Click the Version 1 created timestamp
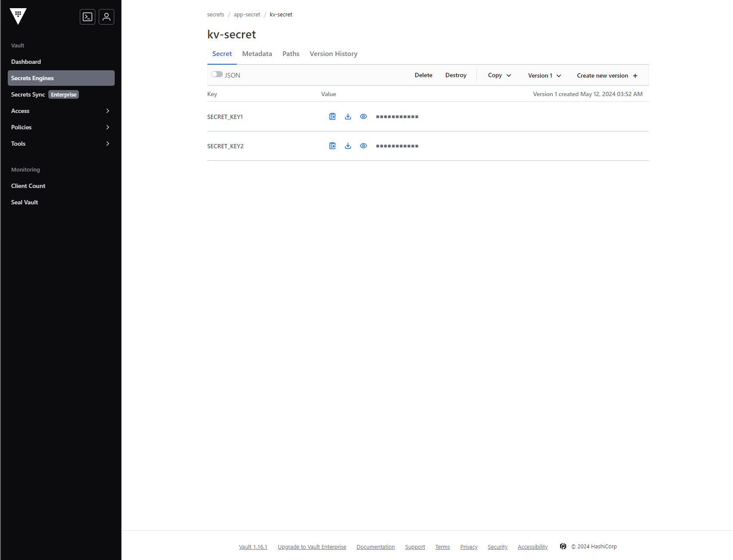Viewport: 733px width, 560px height. (x=588, y=94)
